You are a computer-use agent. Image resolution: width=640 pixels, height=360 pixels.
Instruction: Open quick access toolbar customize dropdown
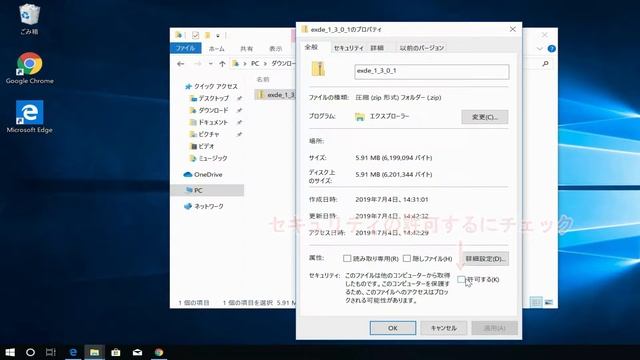pyautogui.click(x=218, y=36)
